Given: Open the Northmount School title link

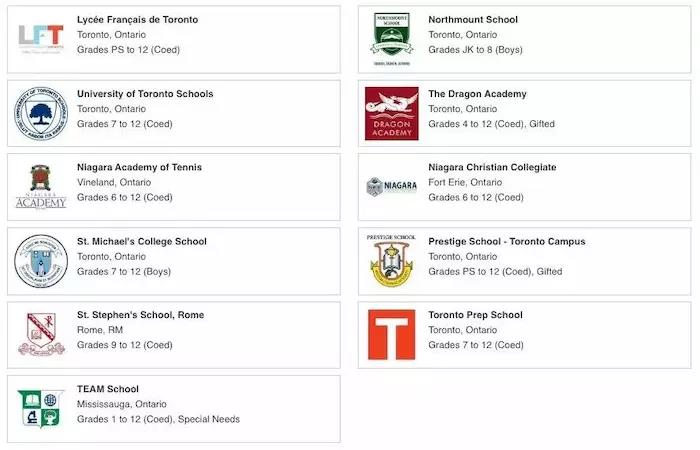Looking at the screenshot, I should [473, 20].
